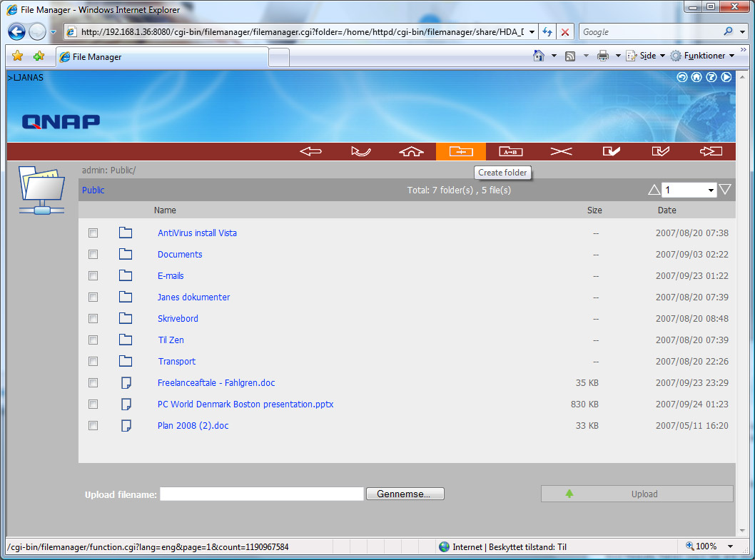Click the circular help question-mark icon in header
This screenshot has width=755, height=560.
pos(711,78)
